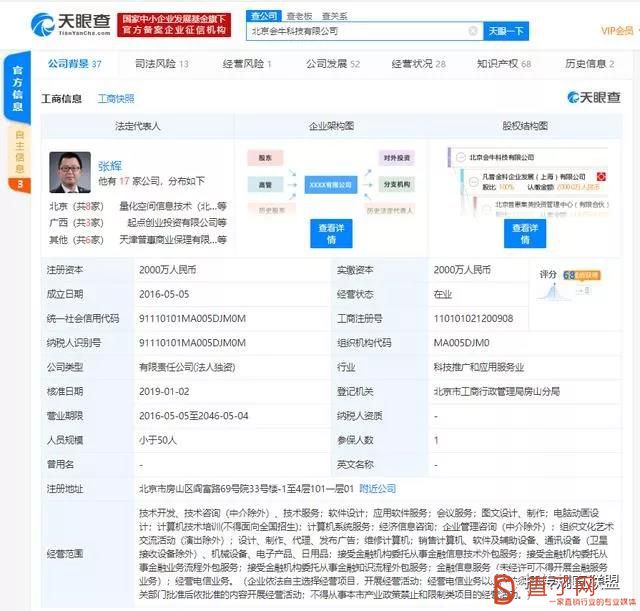Select the 科技推广和应用服务业 industry value
The width and height of the screenshot is (640, 611).
coord(479,367)
